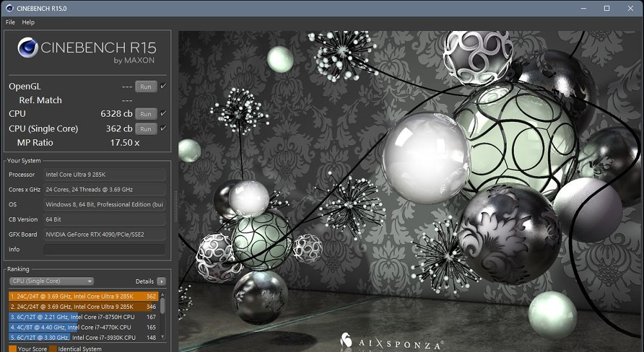
Task: Click the Cinebench R15 logo sphere
Action: [28, 47]
